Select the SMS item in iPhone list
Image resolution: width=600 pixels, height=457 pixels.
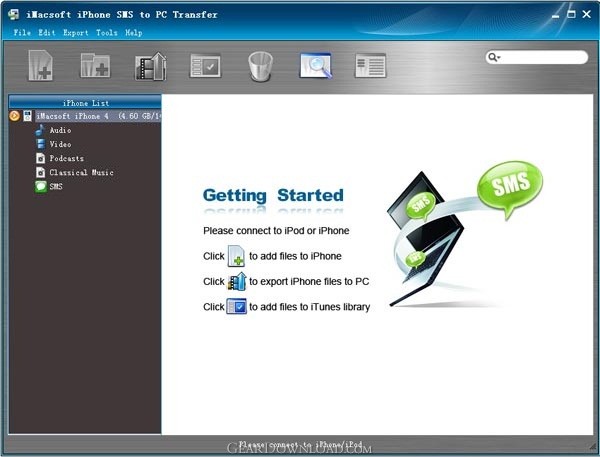55,186
